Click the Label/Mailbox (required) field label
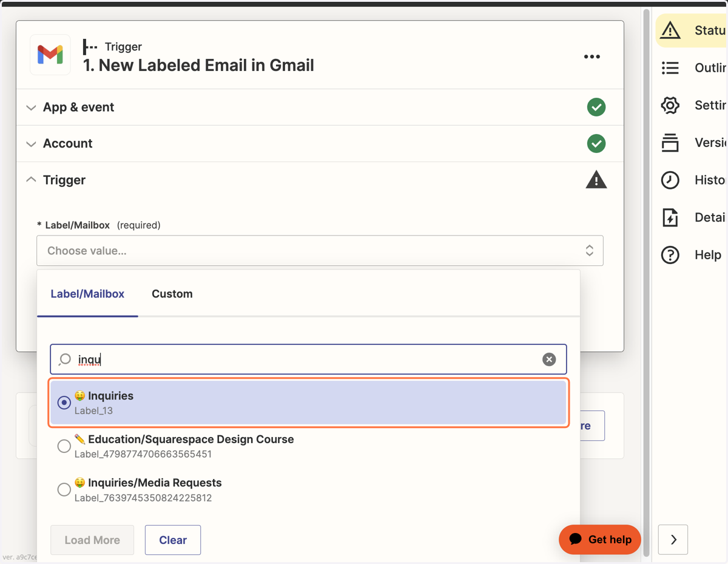 [99, 225]
